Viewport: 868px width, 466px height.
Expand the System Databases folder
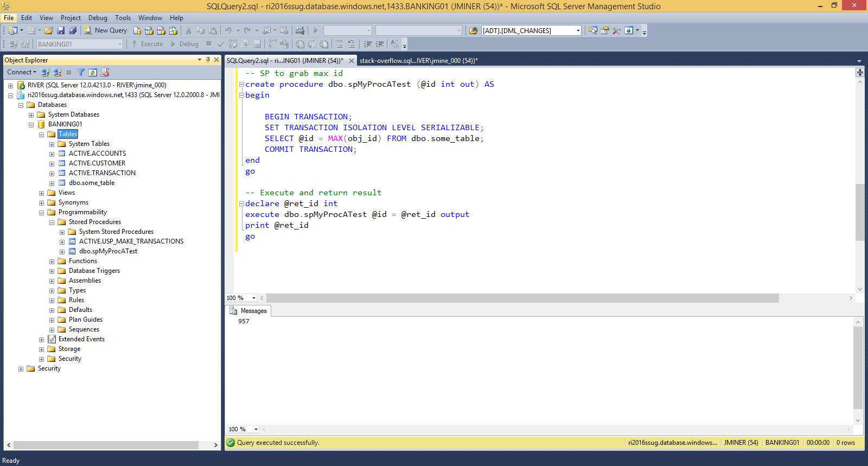[x=31, y=114]
